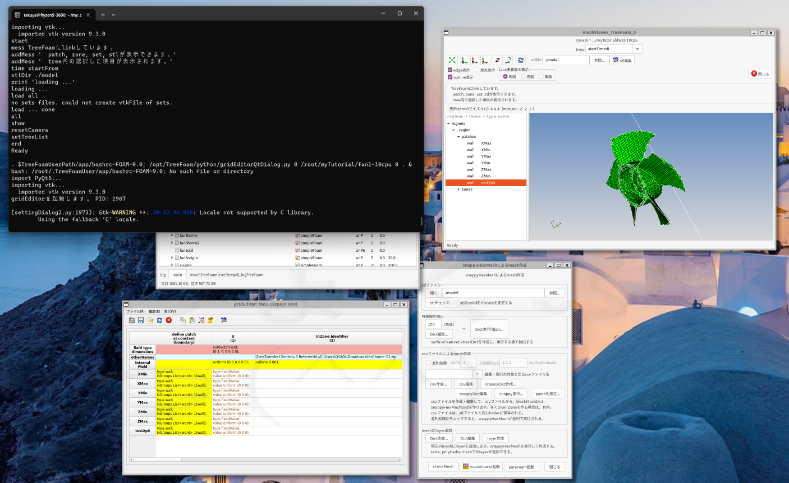Click the paraview launch button in snappyHexMesh dialog
Viewport: 789px width, 483px height.
pos(521,467)
